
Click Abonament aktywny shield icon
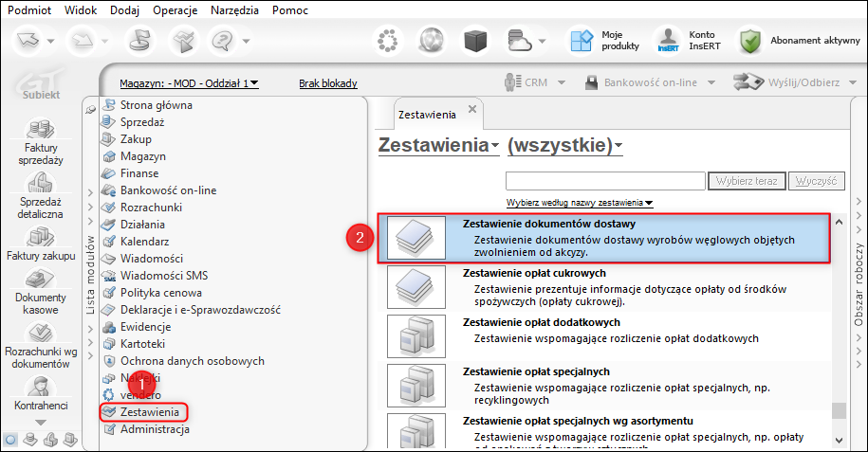pos(750,41)
